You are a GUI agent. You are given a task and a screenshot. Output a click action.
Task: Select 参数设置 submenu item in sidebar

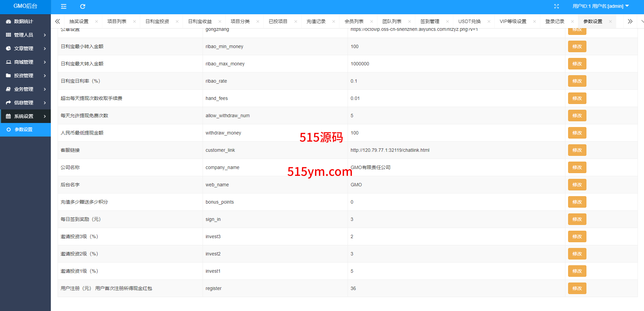pyautogui.click(x=24, y=129)
